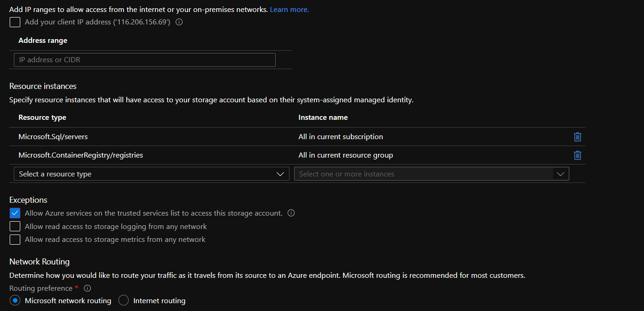Show info for trusted Azure services exception
Viewport: 644px width, 311px height.
[x=291, y=213]
